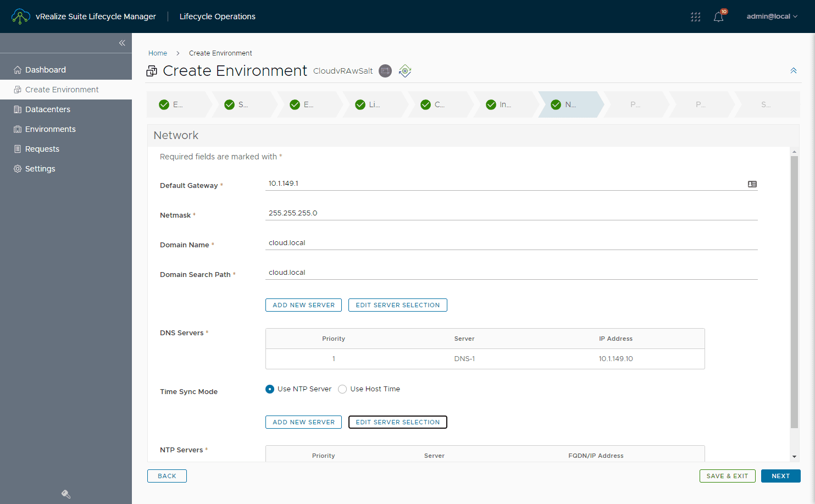Go to Home via the breadcrumb link

158,53
